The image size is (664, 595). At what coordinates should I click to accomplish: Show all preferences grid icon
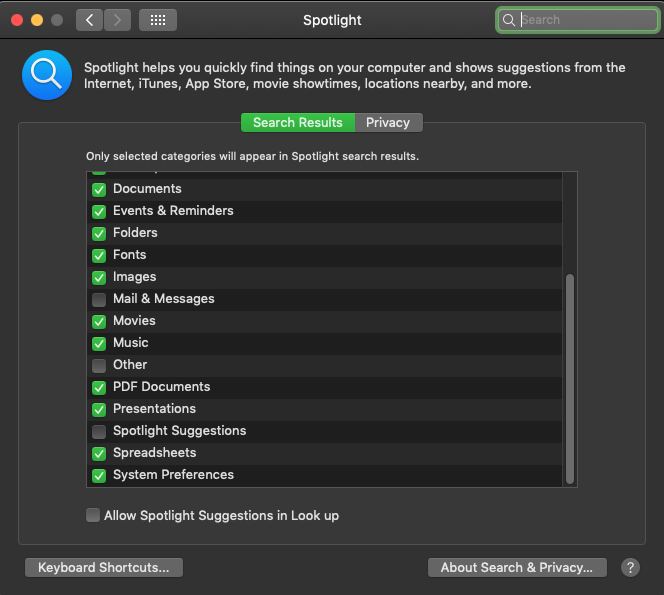point(158,20)
